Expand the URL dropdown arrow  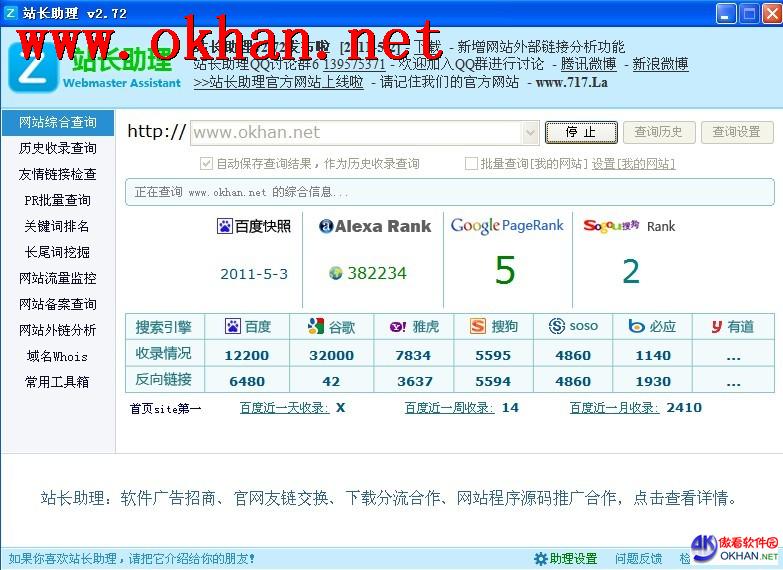pyautogui.click(x=529, y=133)
